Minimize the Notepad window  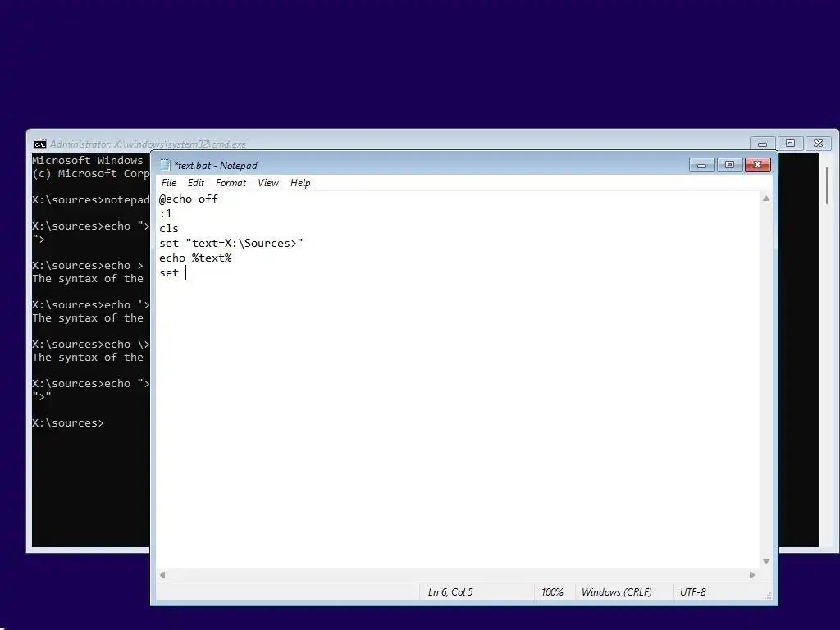[702, 165]
